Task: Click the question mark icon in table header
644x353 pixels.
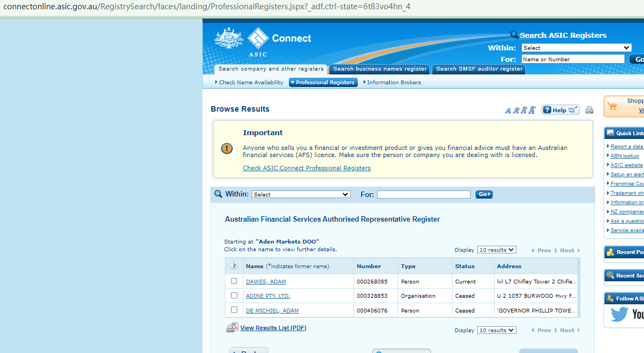Action: pos(234,266)
